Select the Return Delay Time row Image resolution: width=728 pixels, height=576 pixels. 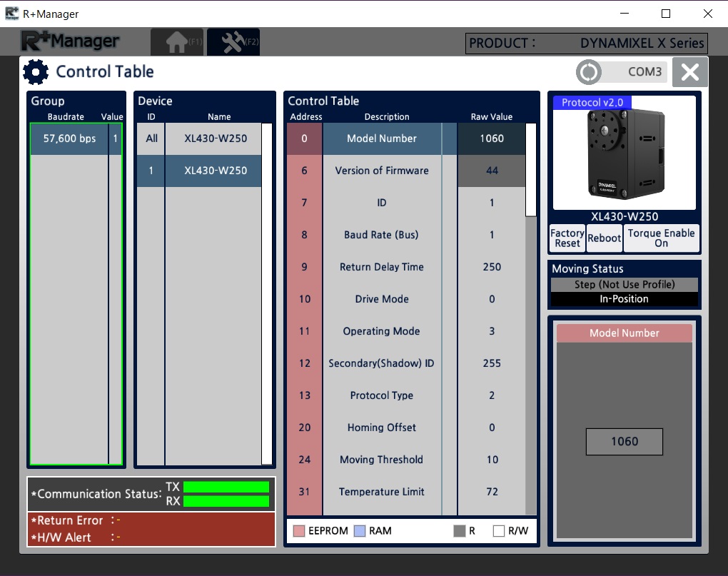406,267
